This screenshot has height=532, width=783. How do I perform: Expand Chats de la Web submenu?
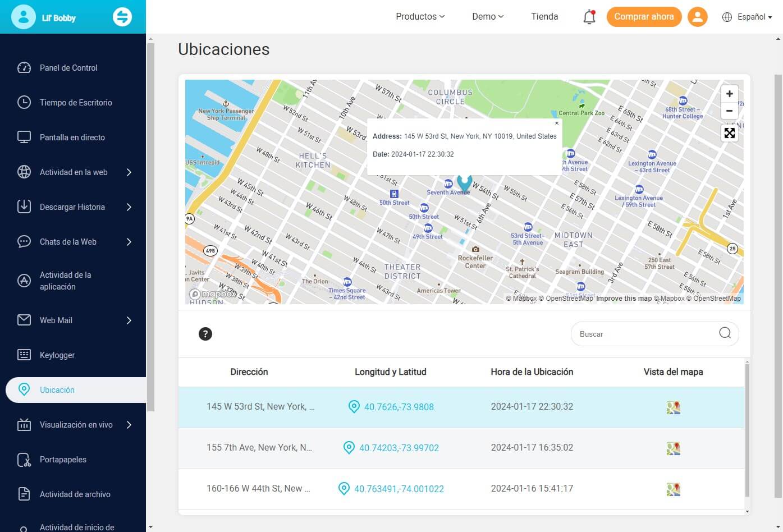point(129,242)
